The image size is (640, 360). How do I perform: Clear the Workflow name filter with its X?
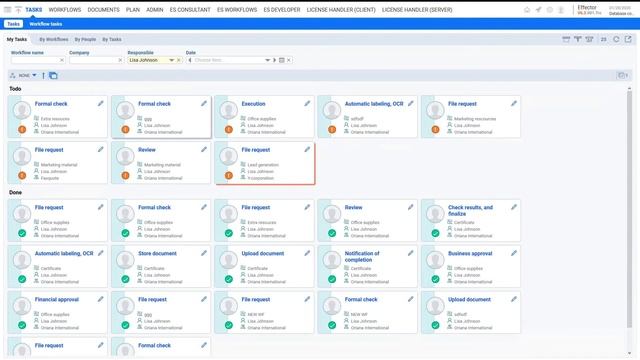(62, 60)
